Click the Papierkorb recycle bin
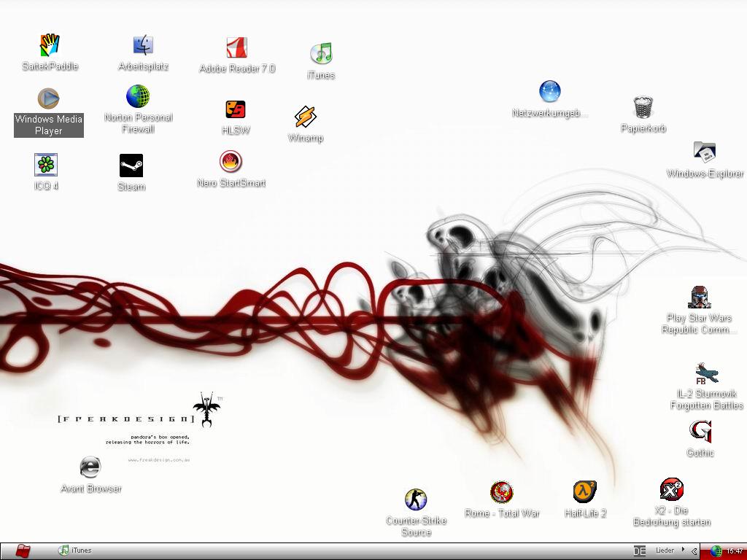Image resolution: width=747 pixels, height=560 pixels. [643, 107]
